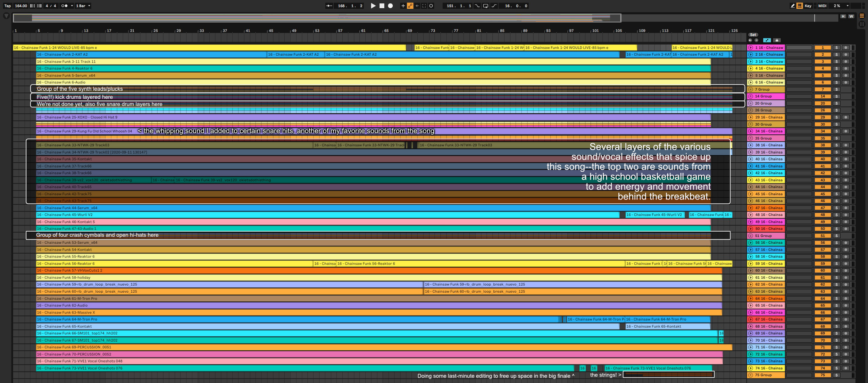Toggle Automation Arm in transport bar
Image resolution: width=868 pixels, height=383 pixels.
(410, 6)
